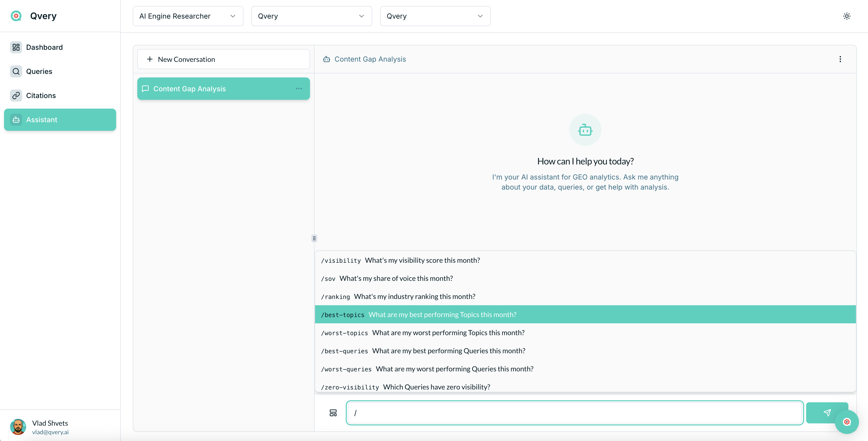Viewport: 868px width, 441px height.
Task: Go to the Queries section
Action: pyautogui.click(x=39, y=71)
